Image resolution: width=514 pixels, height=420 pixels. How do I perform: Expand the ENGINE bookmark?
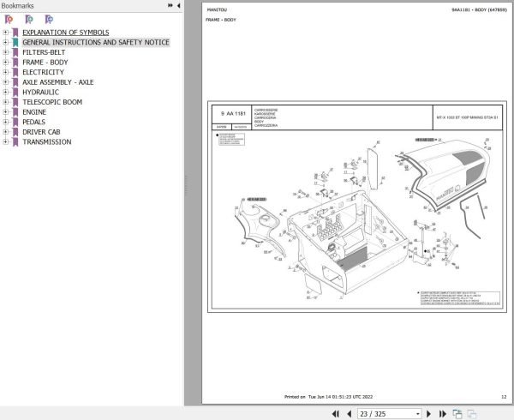(5, 111)
